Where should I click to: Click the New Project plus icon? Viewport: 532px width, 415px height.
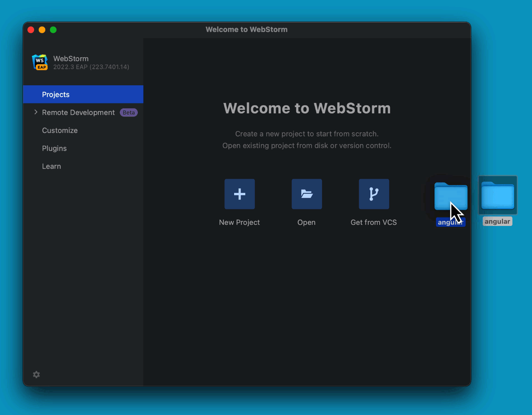point(239,194)
